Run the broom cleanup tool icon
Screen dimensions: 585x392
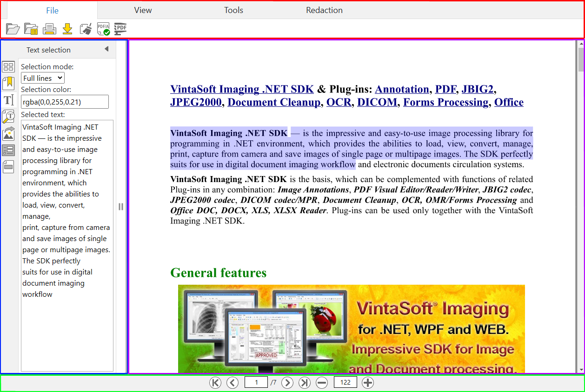point(86,29)
